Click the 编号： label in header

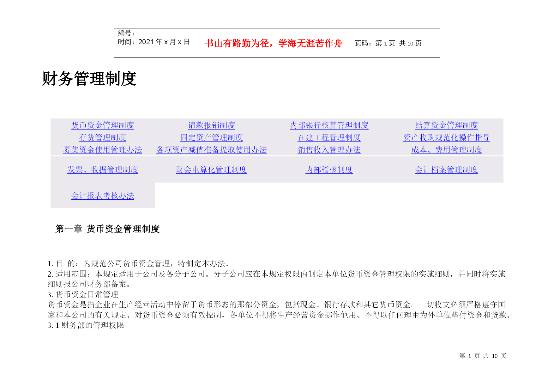126,33
